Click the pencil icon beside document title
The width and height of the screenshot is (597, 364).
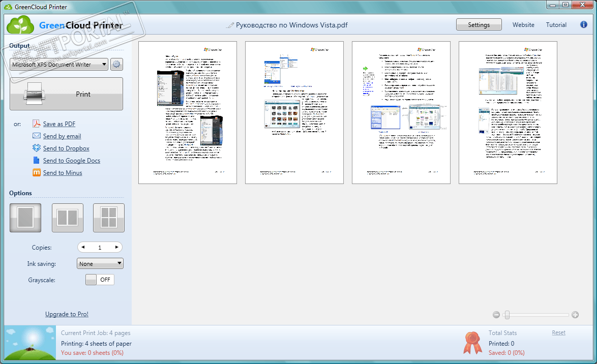click(x=230, y=25)
